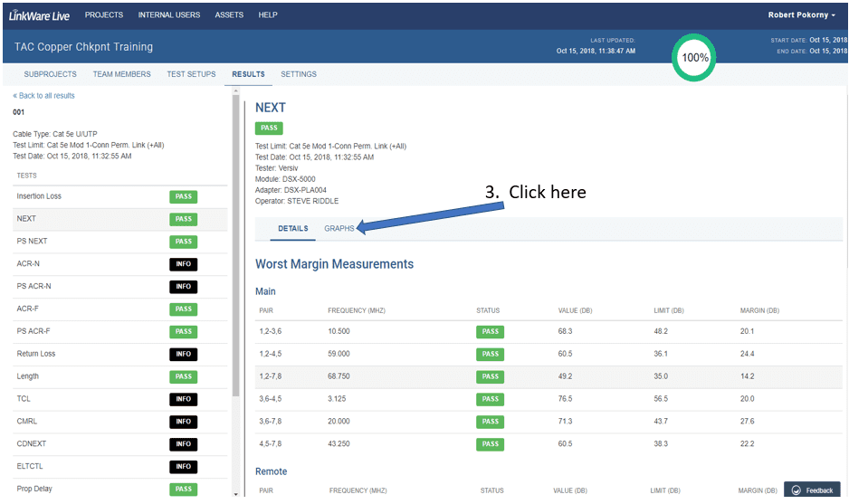This screenshot has width=849, height=504.
Task: Switch to the Graphs tab
Action: pyautogui.click(x=339, y=229)
